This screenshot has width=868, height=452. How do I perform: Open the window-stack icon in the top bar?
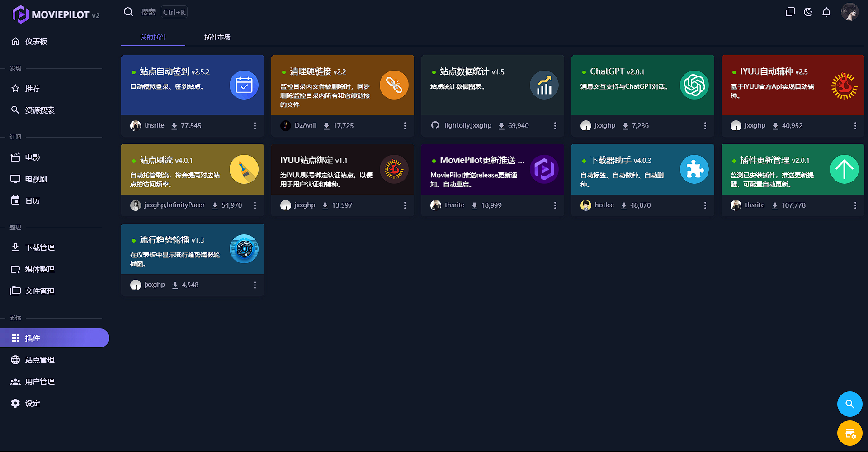click(x=790, y=12)
